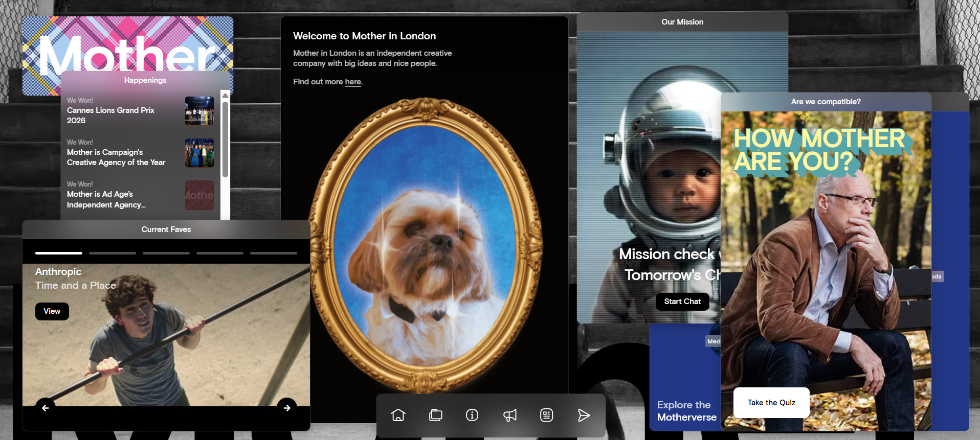Image resolution: width=980 pixels, height=440 pixels.
Task: Jump to the second Current Faves progress segment
Action: (x=113, y=253)
